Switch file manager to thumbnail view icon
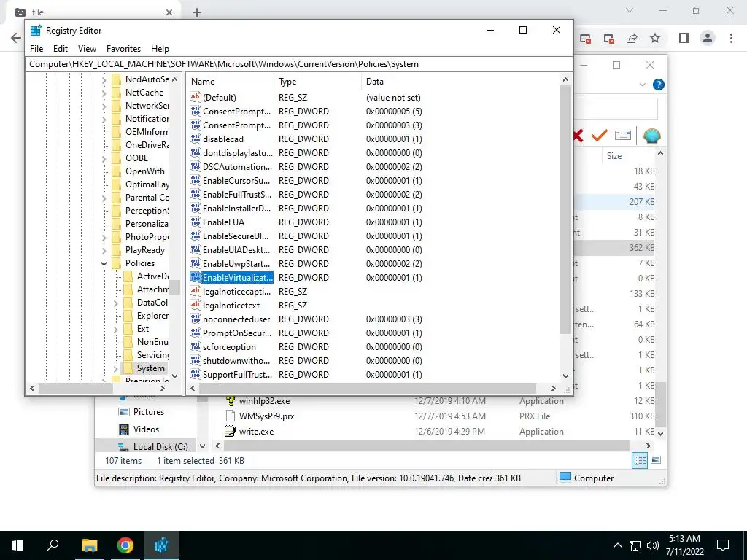Image resolution: width=747 pixels, height=560 pixels. [656, 460]
